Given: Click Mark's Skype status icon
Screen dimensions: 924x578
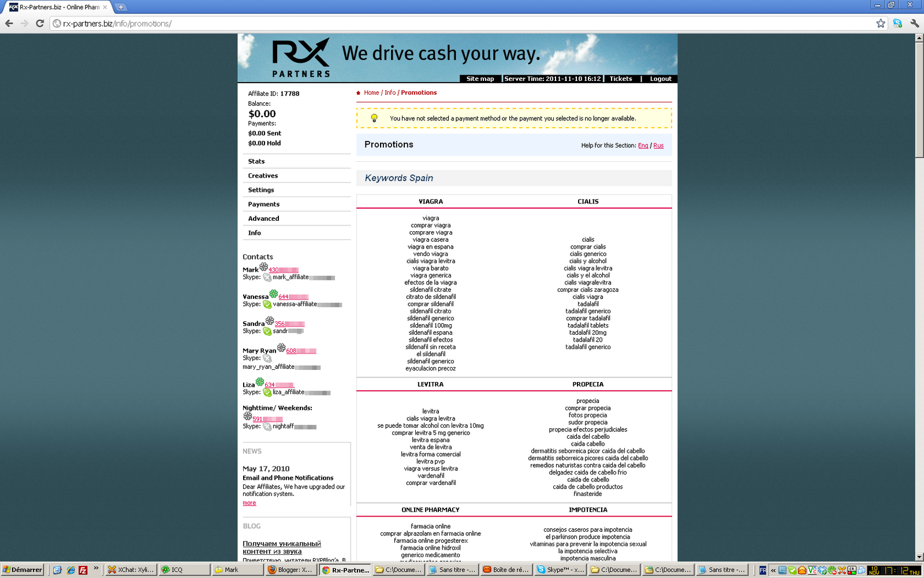Looking at the screenshot, I should [267, 277].
